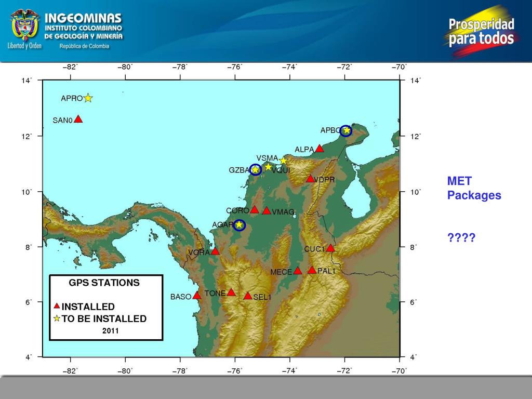Click the VMAG red triangle marker
Screen dimensions: 532x399
[x=267, y=211]
